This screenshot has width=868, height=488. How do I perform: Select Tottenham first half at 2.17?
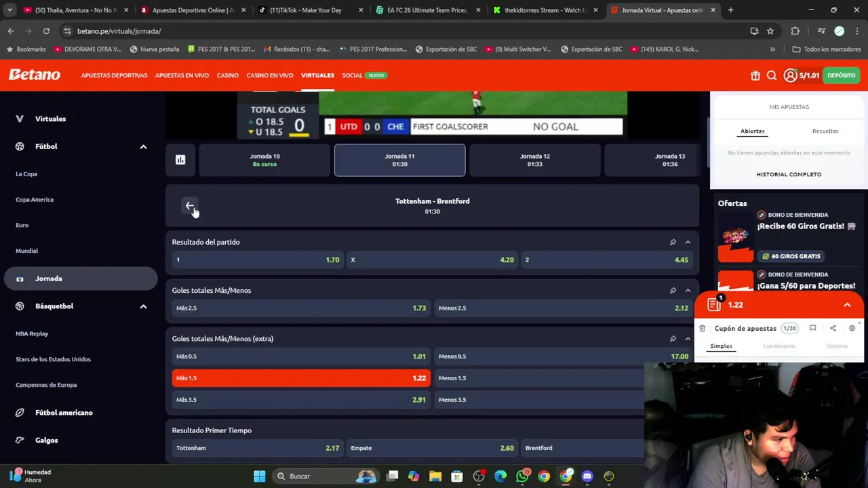257,447
